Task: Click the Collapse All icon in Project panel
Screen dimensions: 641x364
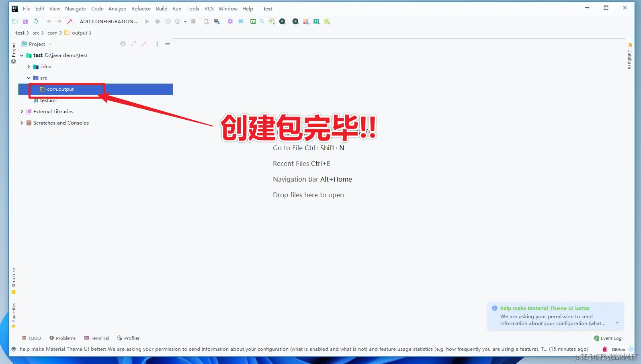Action: click(x=144, y=44)
